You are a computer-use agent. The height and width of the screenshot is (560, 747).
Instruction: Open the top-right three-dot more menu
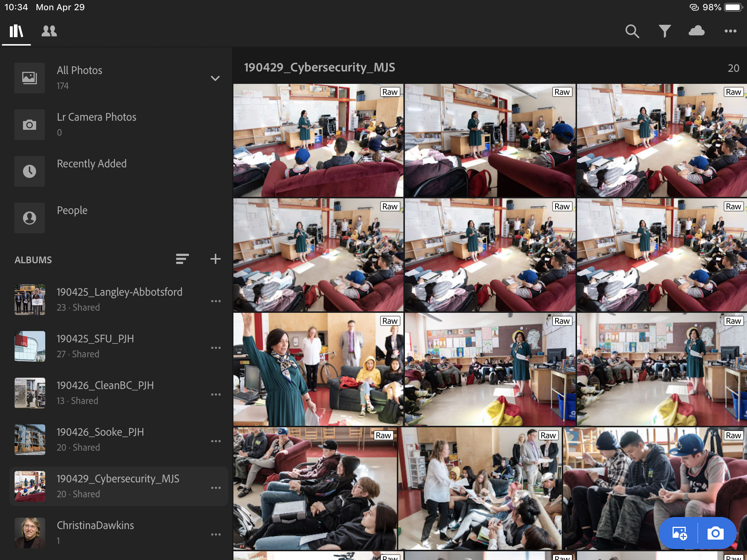click(730, 31)
